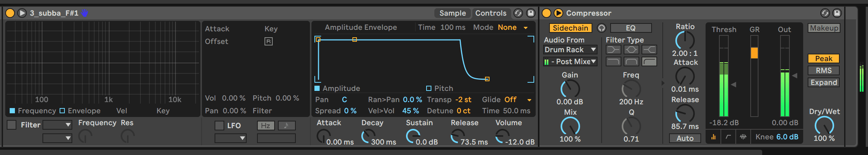This screenshot has height=155, width=868.
Task: Select the highpass filter type icon
Action: click(649, 61)
